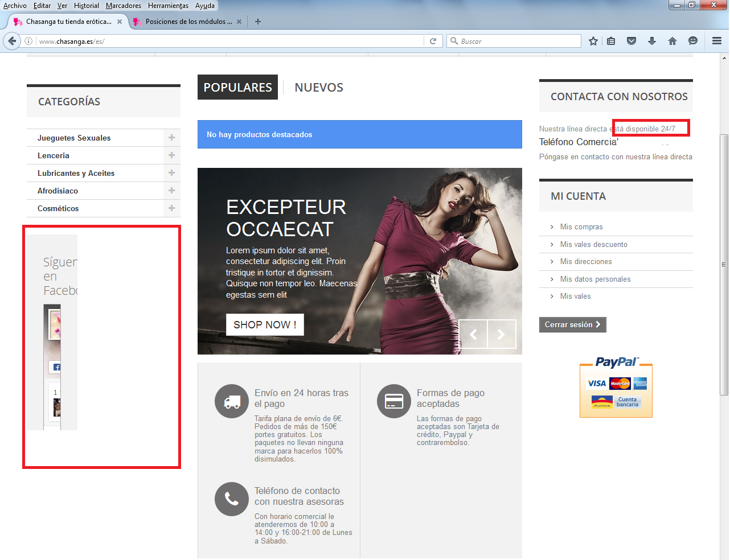
Task: Open the Historial menu
Action: 87,6
